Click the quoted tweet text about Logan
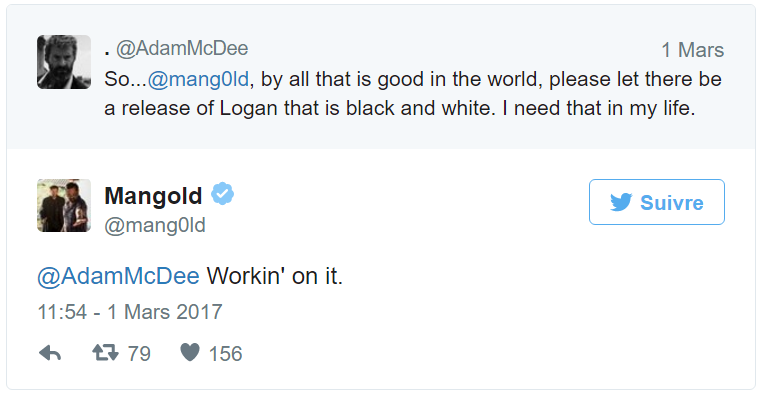Image resolution: width=762 pixels, height=396 pixels. (x=413, y=93)
